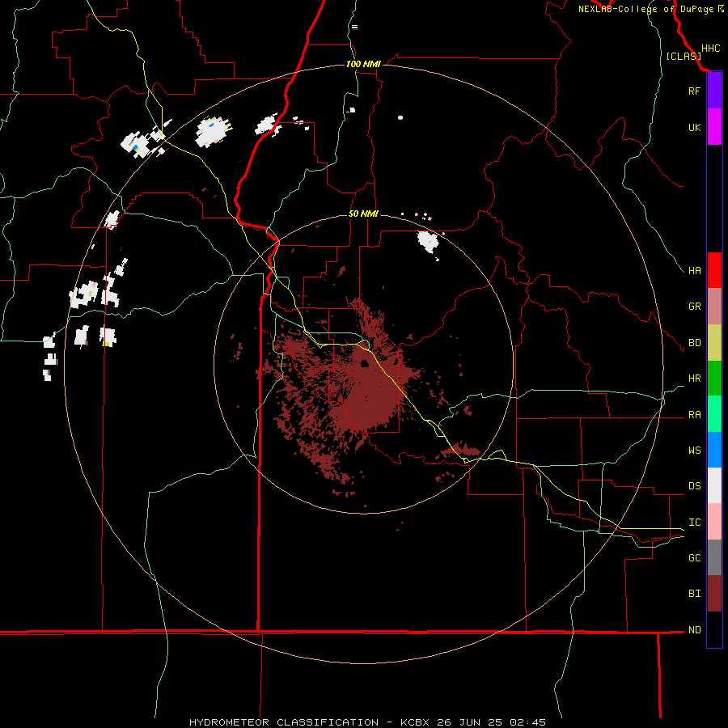Click the 02:45 timestamp
Image resolution: width=728 pixels, height=728 pixels.
coord(527,722)
